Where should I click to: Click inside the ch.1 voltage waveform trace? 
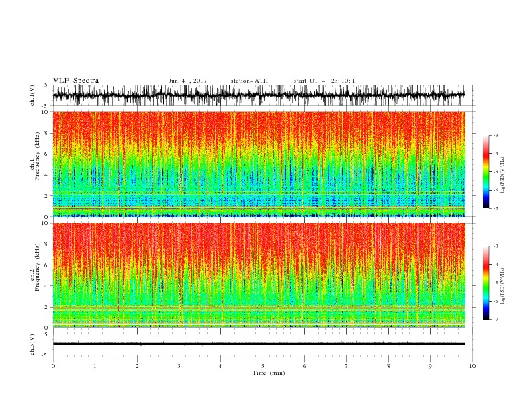click(259, 95)
